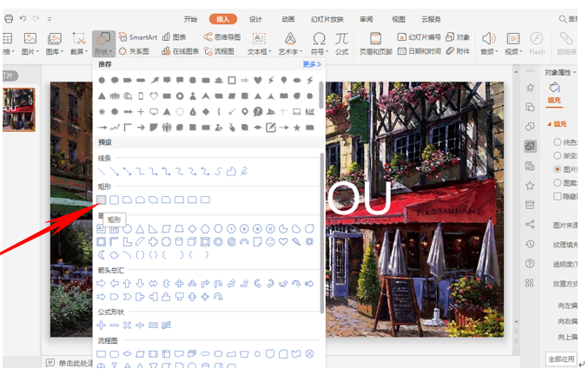Open 关系图 relationship diagram
The image size is (588, 375).
(x=135, y=51)
